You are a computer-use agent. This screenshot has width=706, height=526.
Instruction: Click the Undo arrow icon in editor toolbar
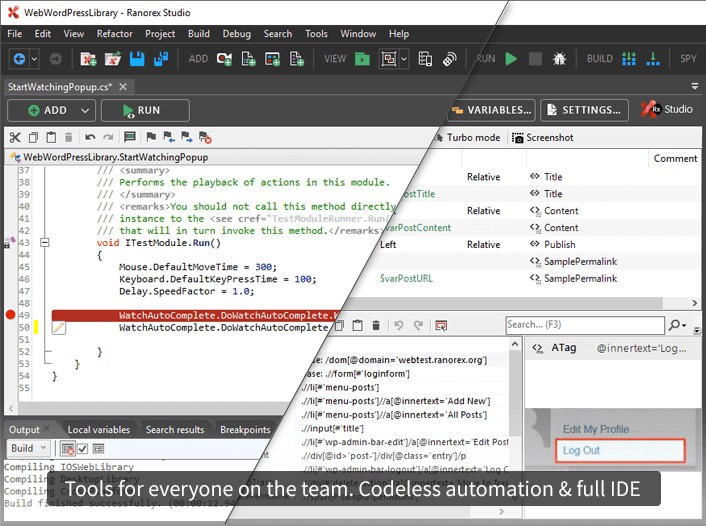point(90,137)
